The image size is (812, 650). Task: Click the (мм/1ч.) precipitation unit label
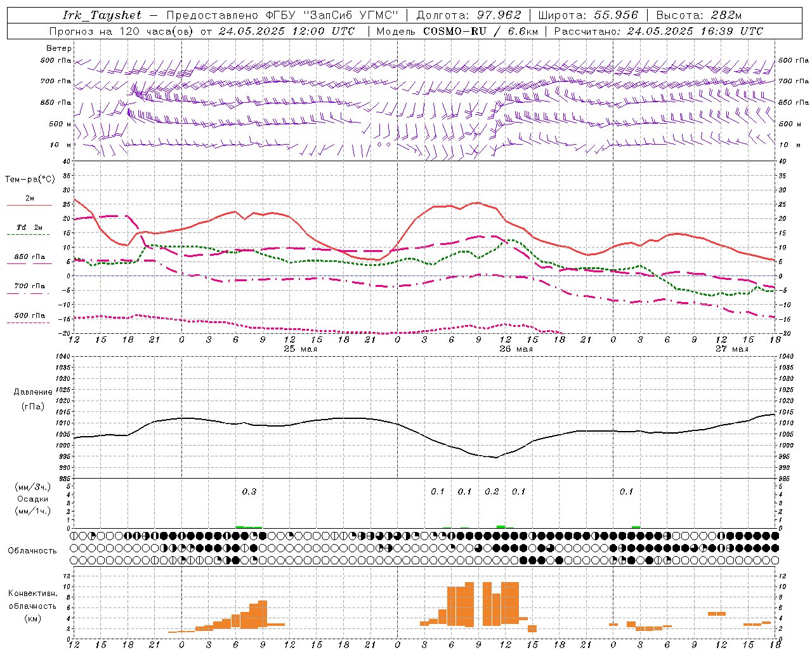coord(33,511)
